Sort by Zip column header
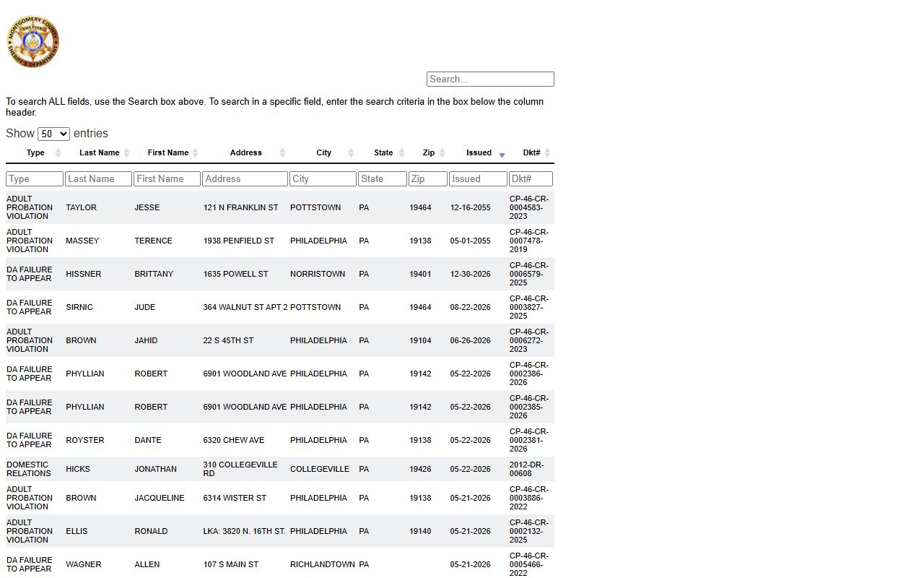924x578 pixels. tap(429, 152)
